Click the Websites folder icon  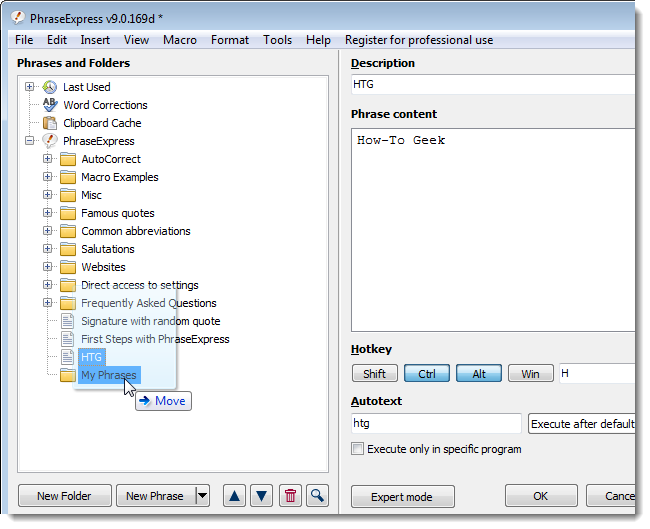tap(68, 267)
